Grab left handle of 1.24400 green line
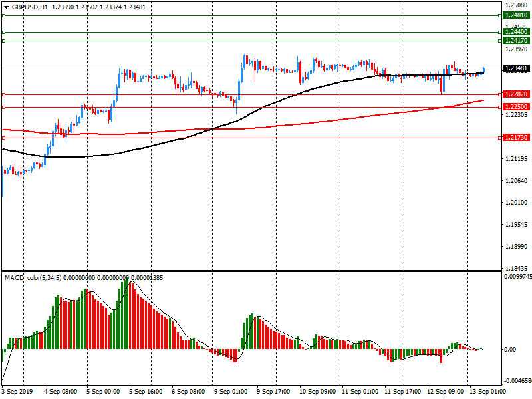This screenshot has height=399, width=532. tap(4, 32)
